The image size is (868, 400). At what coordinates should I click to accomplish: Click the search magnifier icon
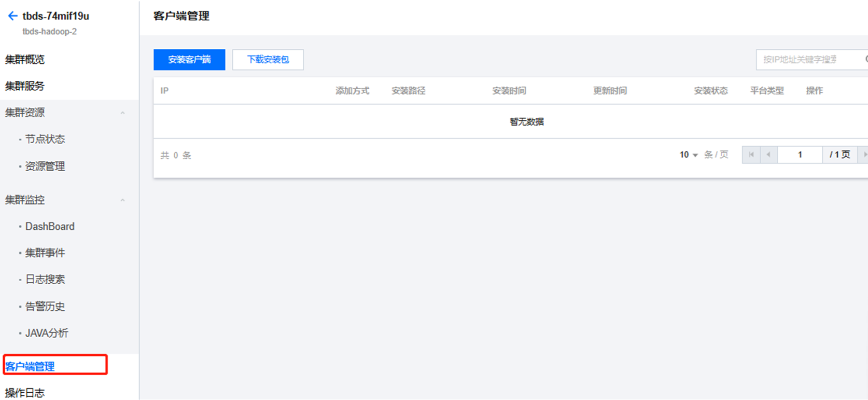click(866, 60)
